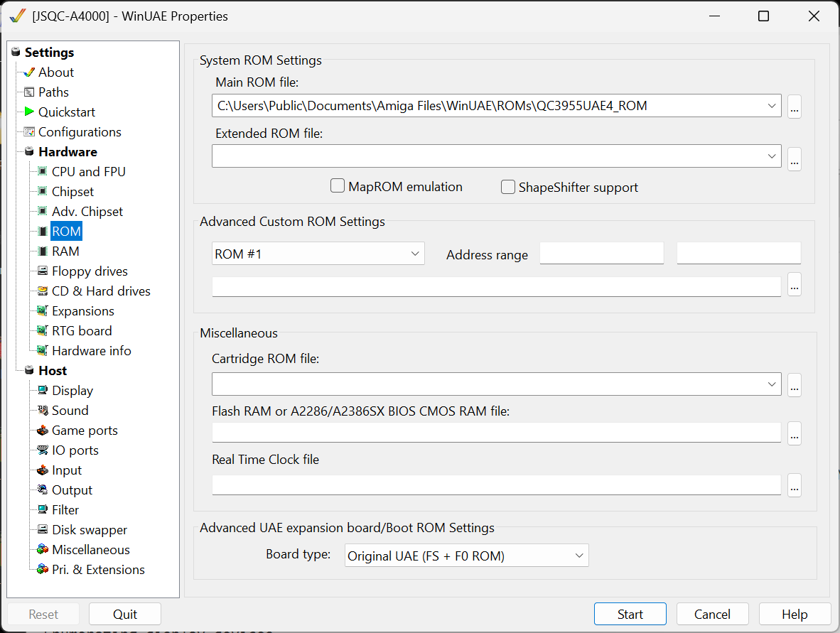Click the Quit button
This screenshot has height=633, width=840.
pyautogui.click(x=125, y=614)
